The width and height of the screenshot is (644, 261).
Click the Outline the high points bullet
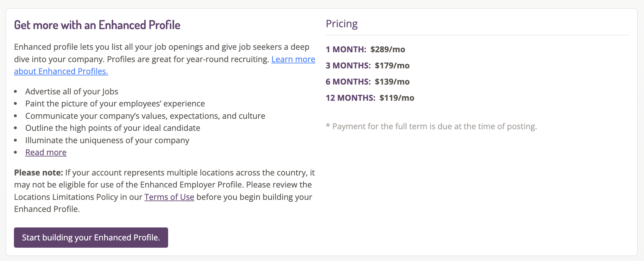113,128
